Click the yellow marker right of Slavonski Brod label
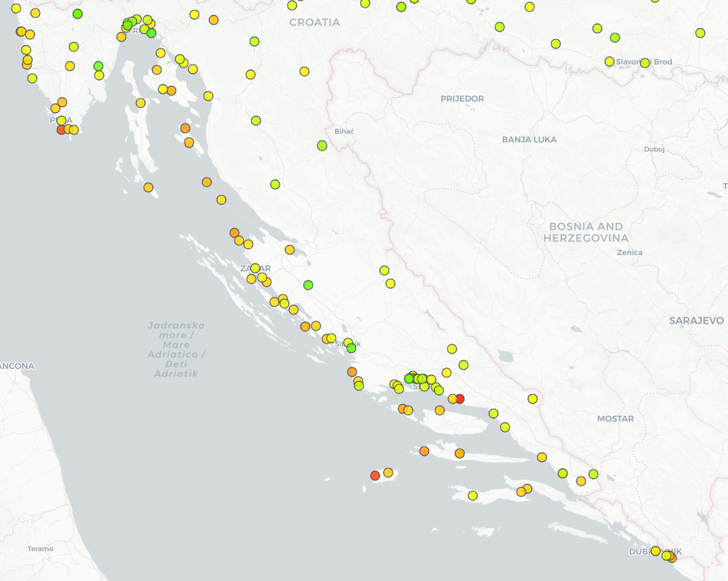Viewport: 728px width, 581px height. 645,63
